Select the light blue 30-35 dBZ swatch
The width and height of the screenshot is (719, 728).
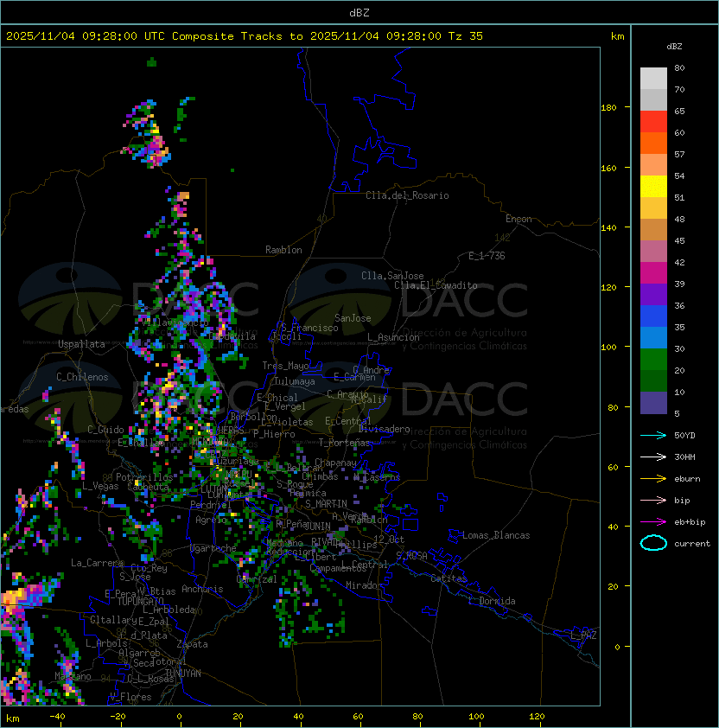click(653, 338)
